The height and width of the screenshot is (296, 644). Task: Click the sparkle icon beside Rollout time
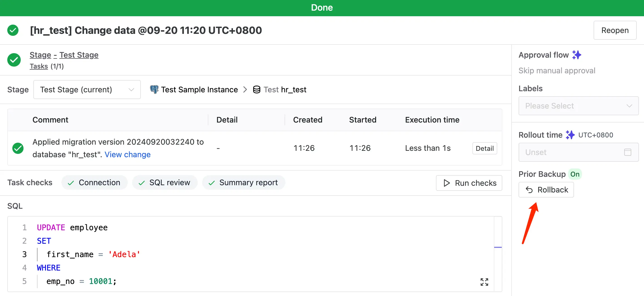point(570,135)
